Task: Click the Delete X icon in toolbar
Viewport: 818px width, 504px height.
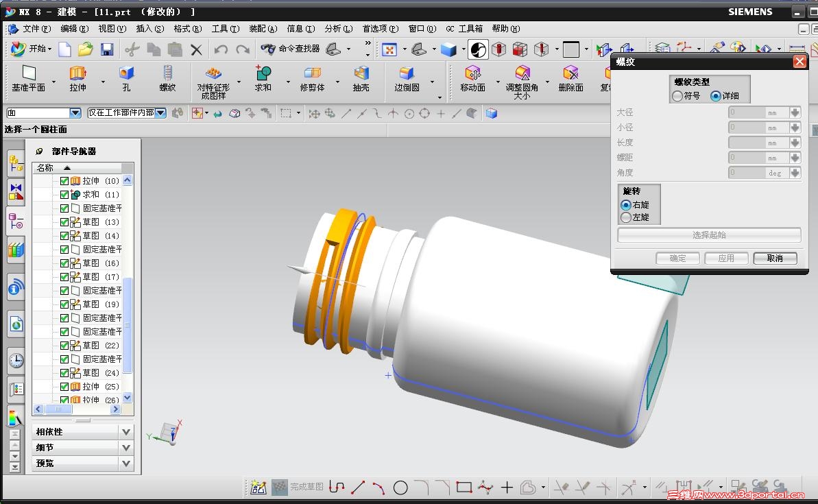Action: tap(196, 50)
